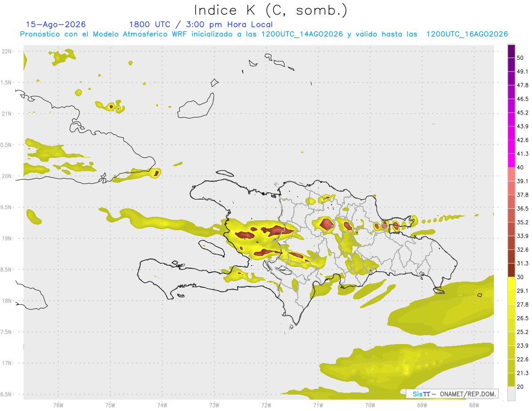532x411 pixels.
Task: Click the legend value "42.6"
Action: pyautogui.click(x=523, y=140)
